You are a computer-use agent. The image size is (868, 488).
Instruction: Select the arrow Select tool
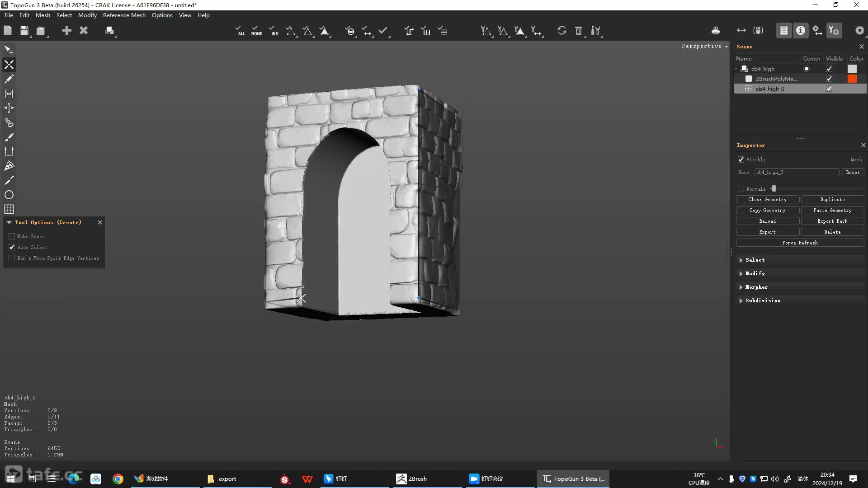pyautogui.click(x=9, y=50)
